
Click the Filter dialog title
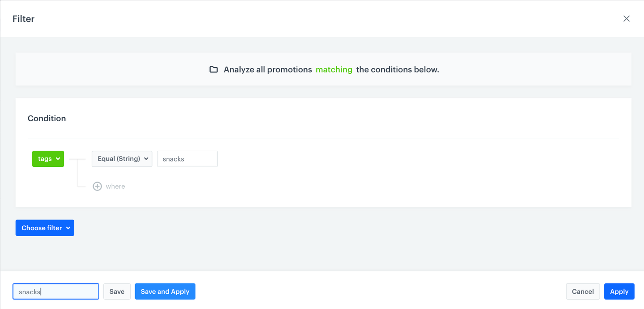pos(23,19)
